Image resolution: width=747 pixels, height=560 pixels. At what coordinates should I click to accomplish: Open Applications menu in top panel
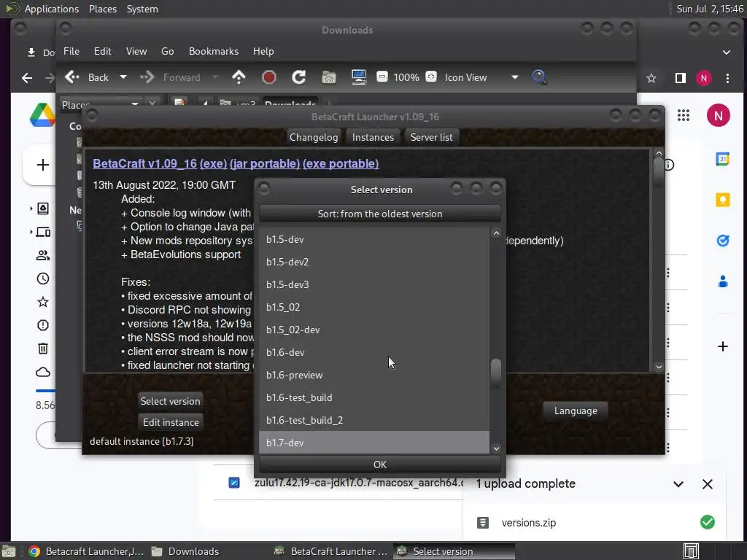click(x=52, y=9)
